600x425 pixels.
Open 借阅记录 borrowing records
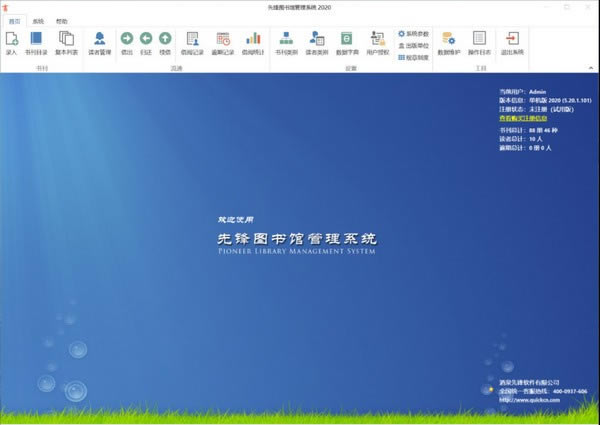(x=192, y=43)
